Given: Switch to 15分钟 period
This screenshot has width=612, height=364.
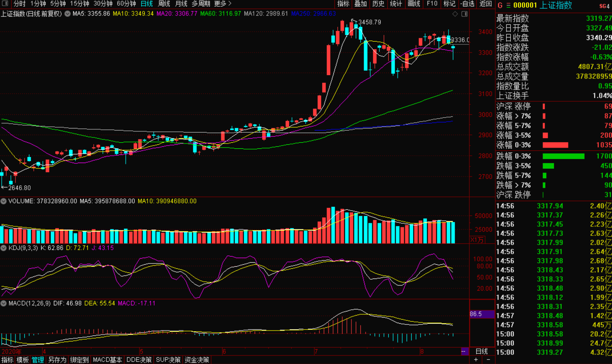Looking at the screenshot, I should click(x=80, y=4).
